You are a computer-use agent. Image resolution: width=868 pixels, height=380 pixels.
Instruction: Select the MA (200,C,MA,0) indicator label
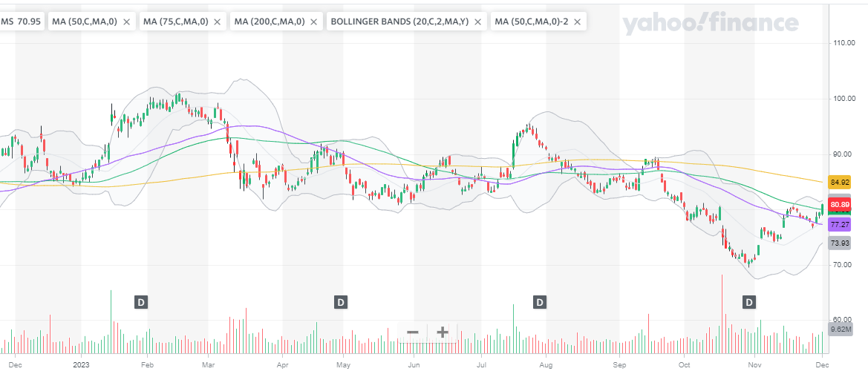pos(269,22)
